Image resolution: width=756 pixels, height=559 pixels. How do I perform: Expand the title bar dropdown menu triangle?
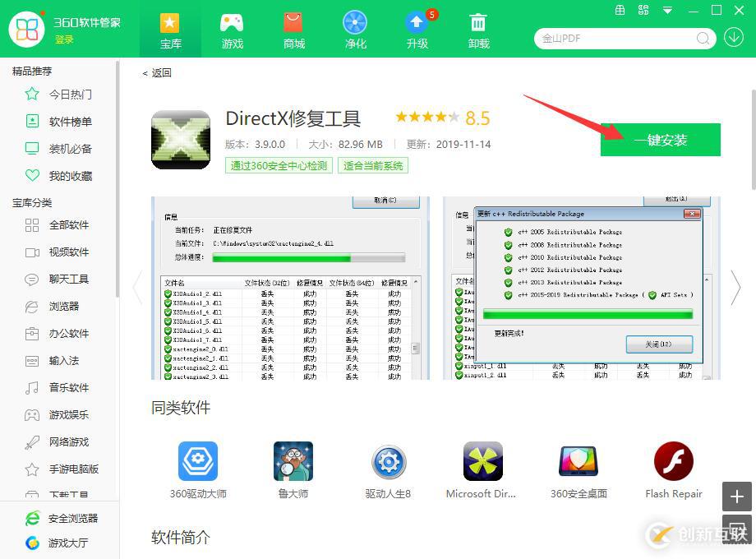point(667,10)
